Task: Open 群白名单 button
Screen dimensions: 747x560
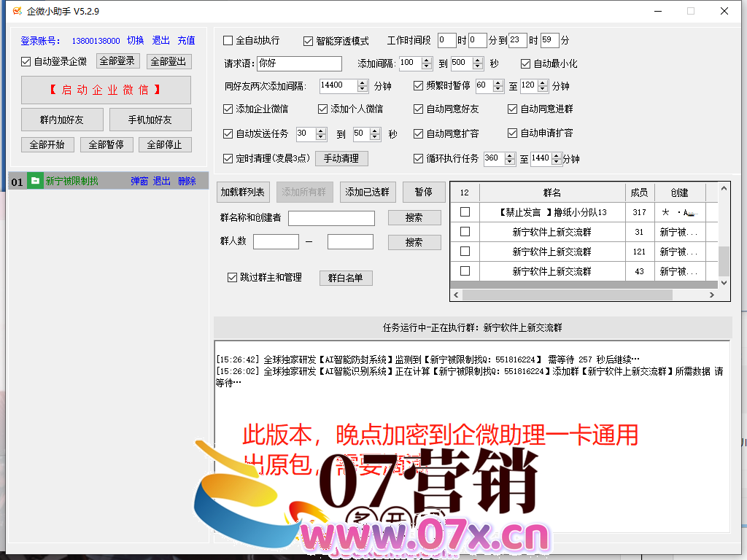Action: click(345, 278)
